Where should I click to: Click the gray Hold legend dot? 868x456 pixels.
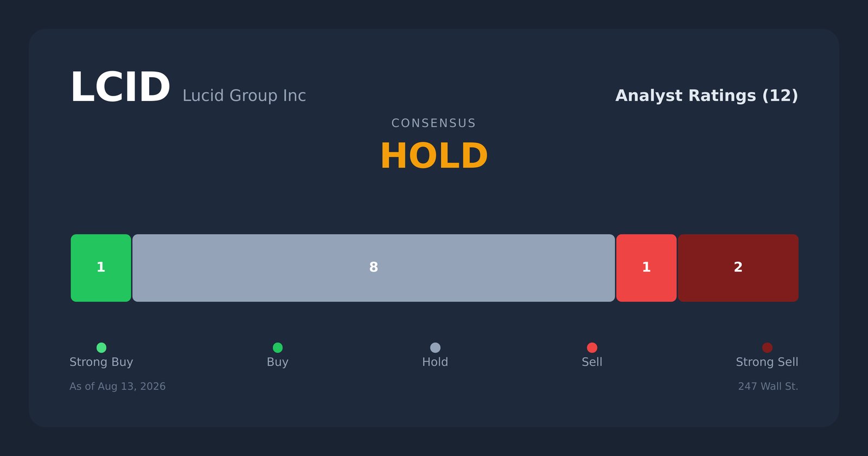coord(435,347)
